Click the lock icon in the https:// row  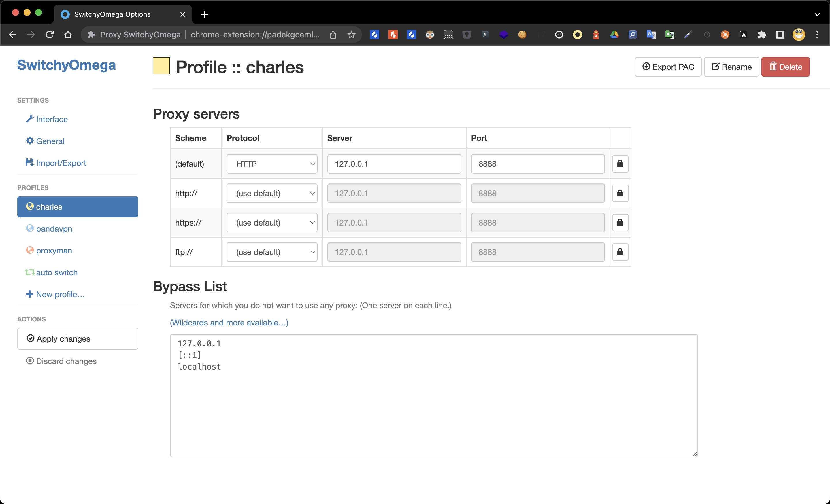click(x=620, y=223)
